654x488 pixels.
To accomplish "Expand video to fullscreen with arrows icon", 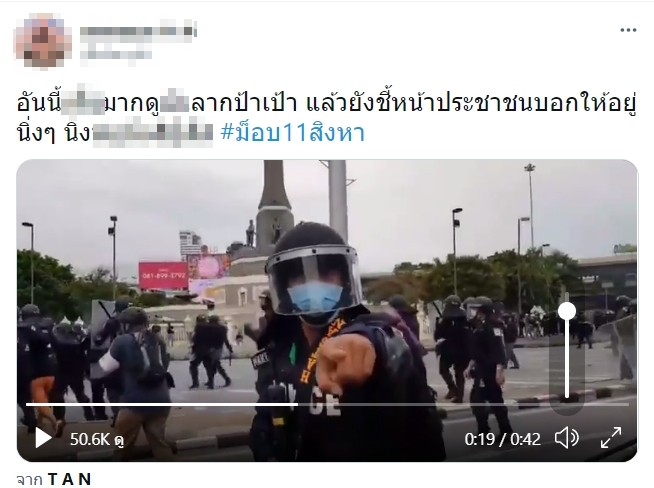I will 611,438.
